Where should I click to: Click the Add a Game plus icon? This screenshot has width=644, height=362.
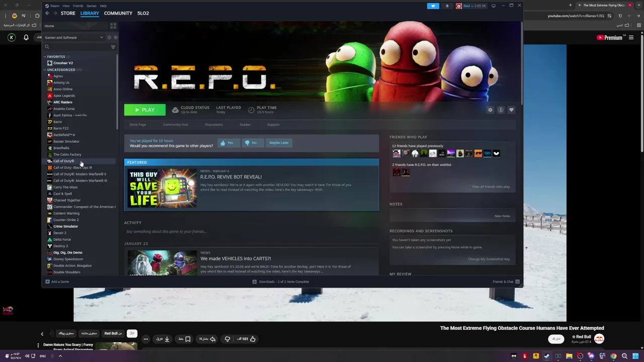point(47,282)
